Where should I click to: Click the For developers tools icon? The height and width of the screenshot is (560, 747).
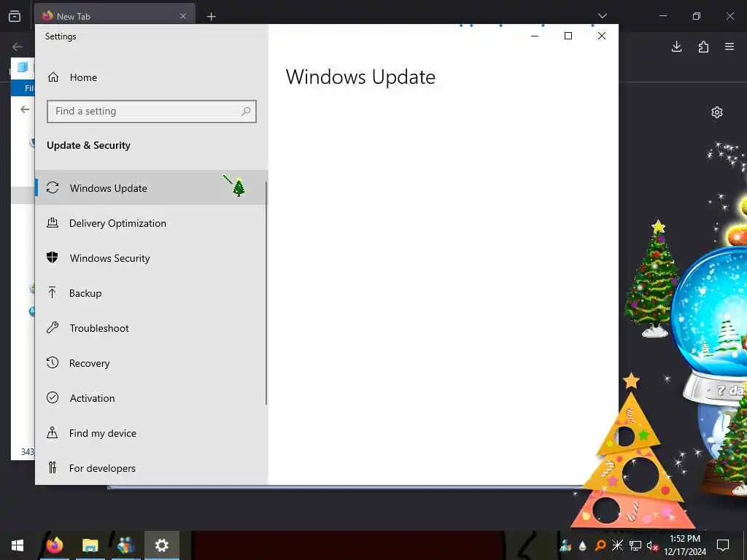point(53,467)
